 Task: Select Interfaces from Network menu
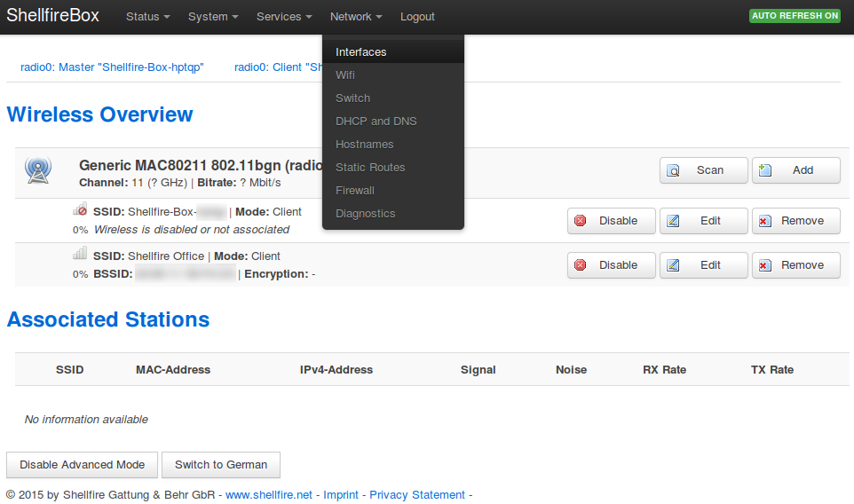393,51
